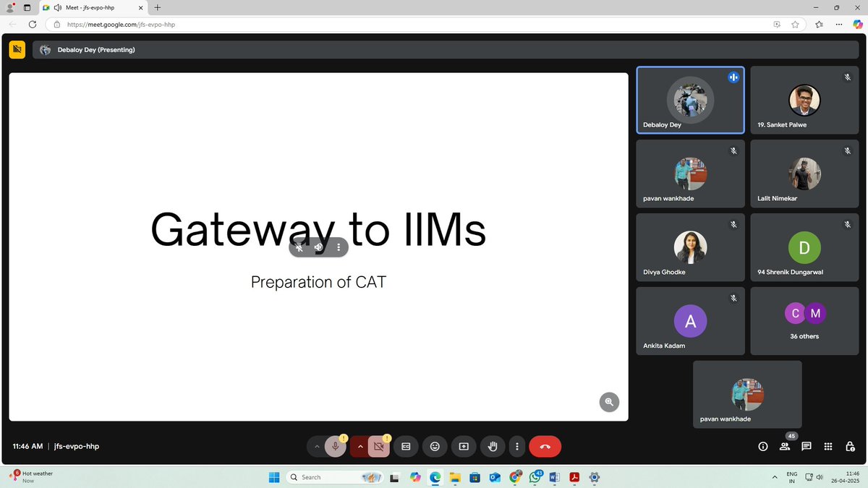Viewport: 868px width, 488px height.
Task: Open Outlook from taskbar
Action: pos(495,477)
